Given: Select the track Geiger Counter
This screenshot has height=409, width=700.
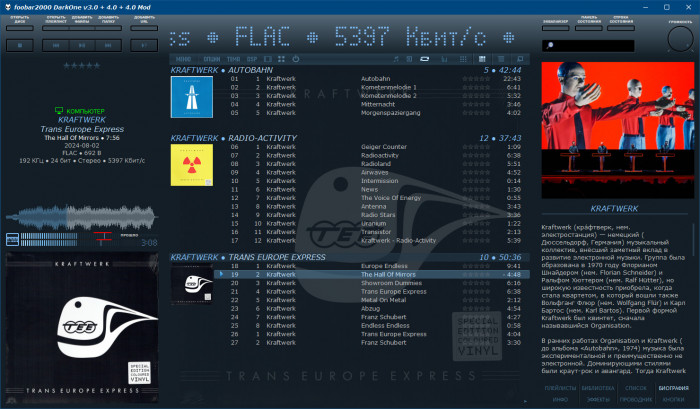Looking at the screenshot, I should coord(372,146).
